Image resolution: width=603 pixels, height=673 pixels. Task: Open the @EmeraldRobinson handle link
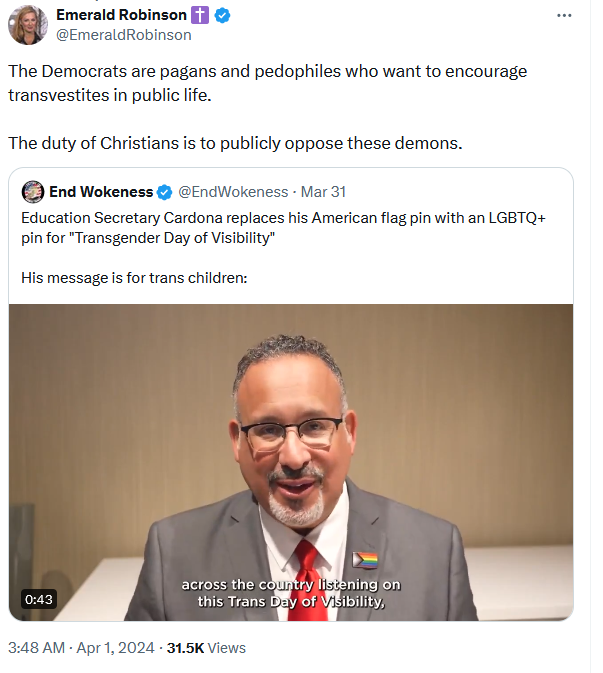pos(124,35)
